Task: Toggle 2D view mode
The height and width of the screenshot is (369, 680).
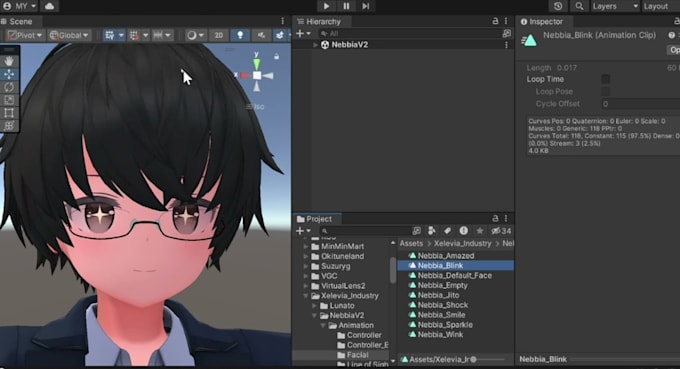Action: (x=219, y=35)
